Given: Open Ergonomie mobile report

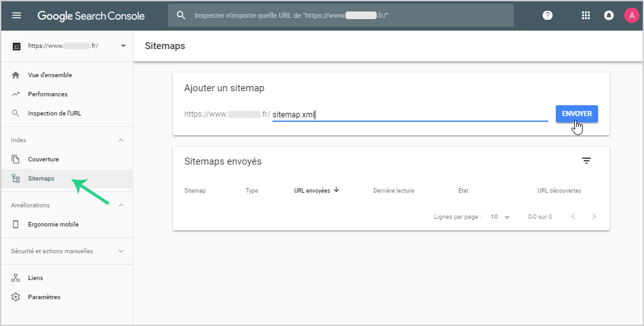Looking at the screenshot, I should coord(53,224).
